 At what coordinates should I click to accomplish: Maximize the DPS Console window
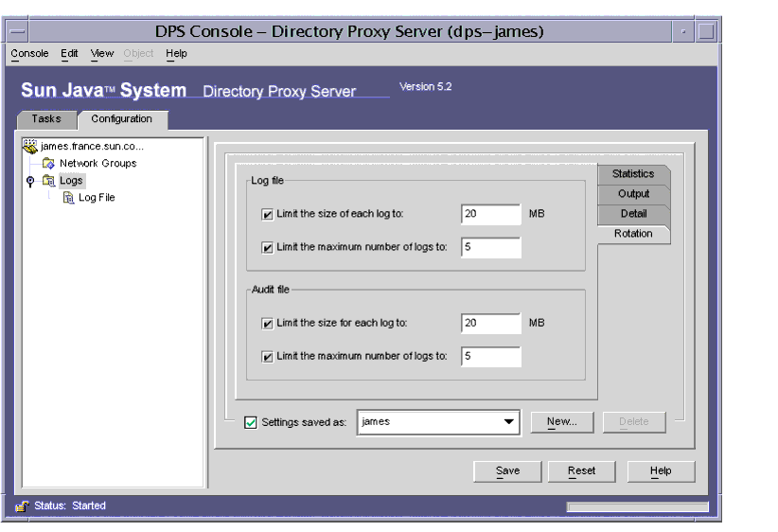point(706,31)
